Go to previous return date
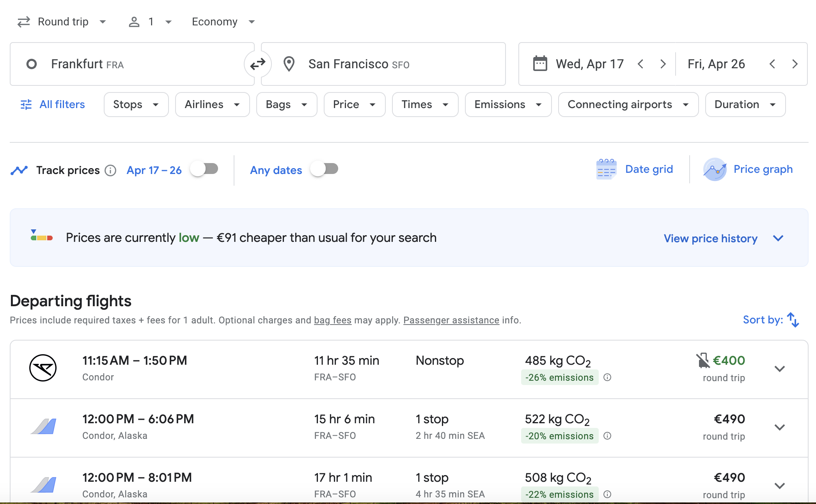The width and height of the screenshot is (816, 504). pos(772,64)
